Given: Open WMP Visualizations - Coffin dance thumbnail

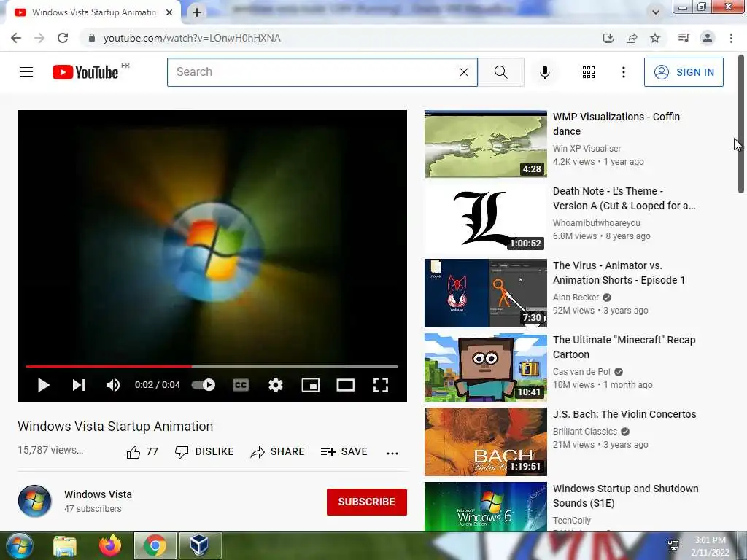Looking at the screenshot, I should tap(485, 144).
